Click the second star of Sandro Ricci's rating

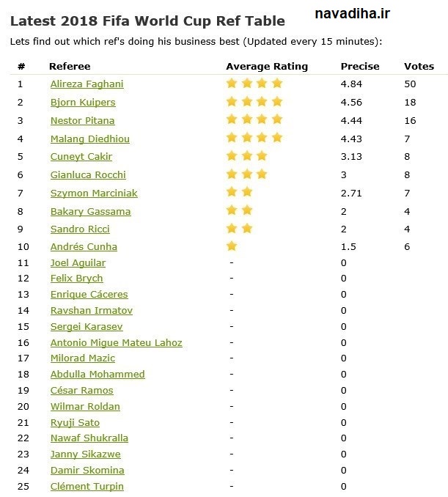pos(247,229)
